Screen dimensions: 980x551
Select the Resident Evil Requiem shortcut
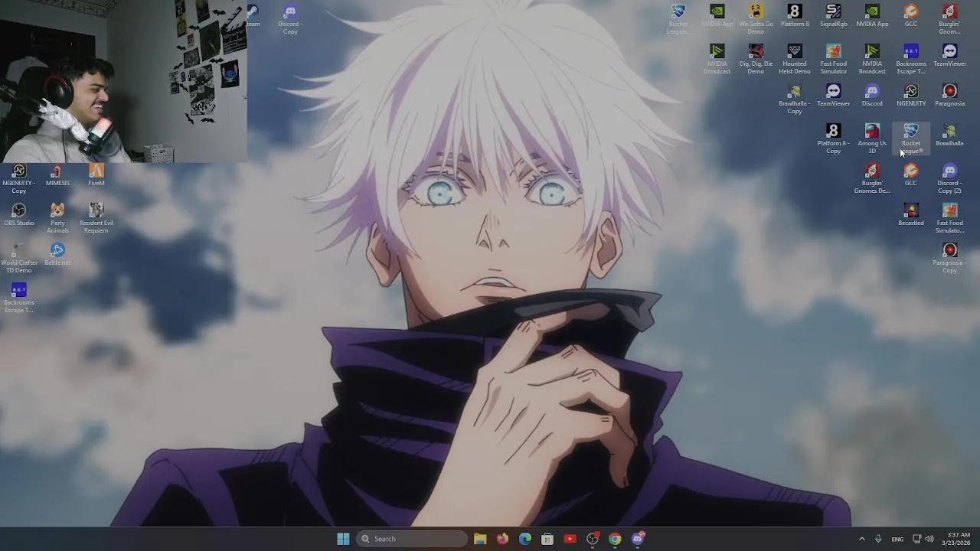coord(96,219)
